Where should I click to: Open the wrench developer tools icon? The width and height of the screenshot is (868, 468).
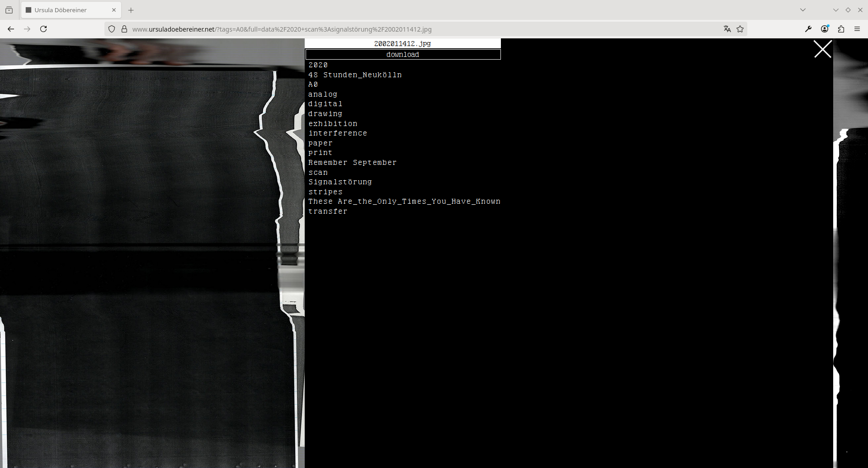coord(808,29)
